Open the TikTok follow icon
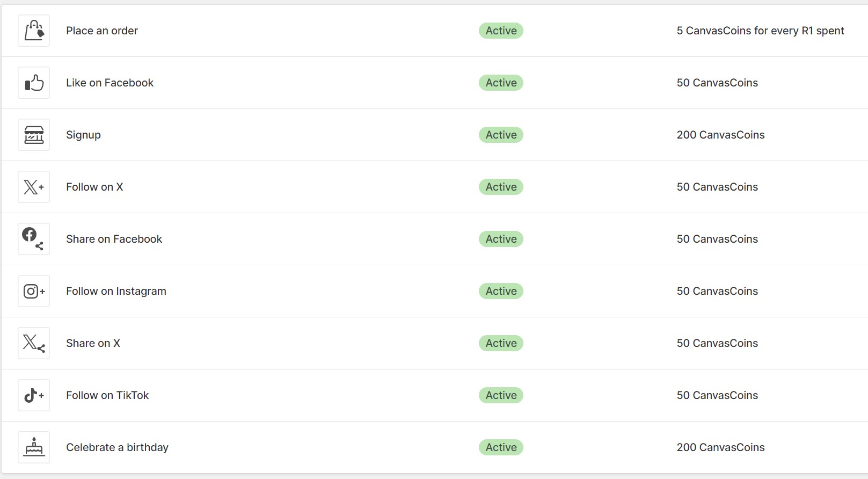This screenshot has width=868, height=479. pyautogui.click(x=34, y=395)
